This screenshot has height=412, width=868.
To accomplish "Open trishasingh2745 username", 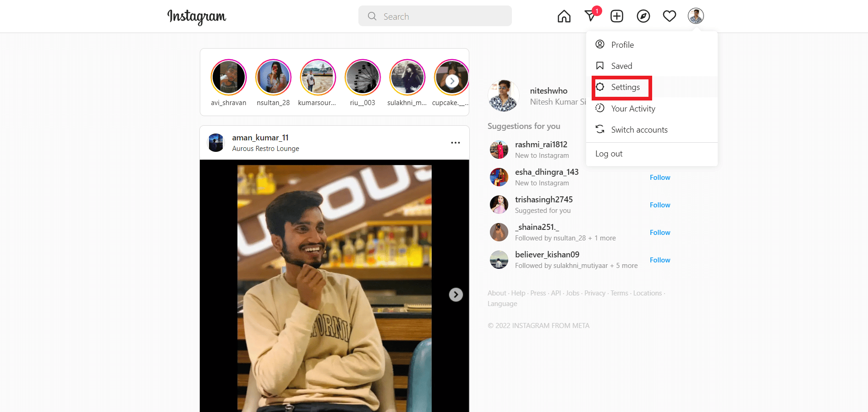I will click(x=544, y=200).
